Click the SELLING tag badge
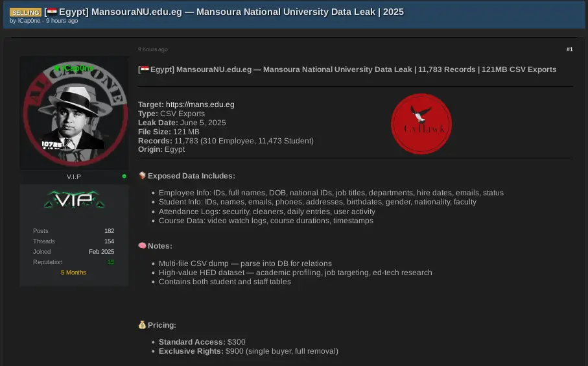The image size is (588, 366). pos(25,12)
